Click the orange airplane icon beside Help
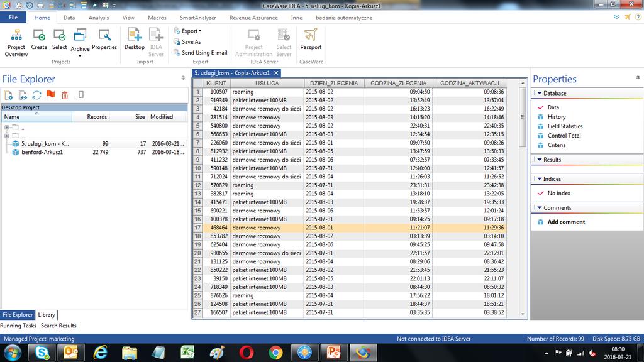The width and height of the screenshot is (644, 362). [x=627, y=17]
